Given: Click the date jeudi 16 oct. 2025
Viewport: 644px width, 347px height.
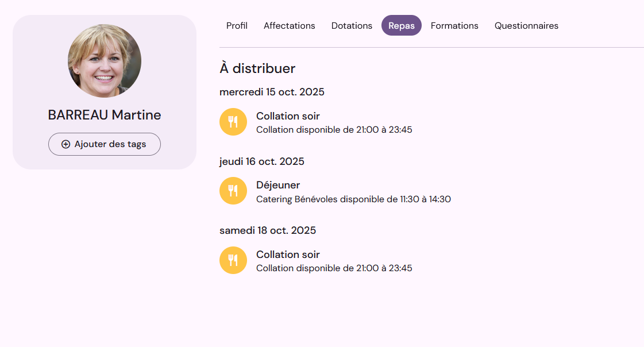Looking at the screenshot, I should [261, 161].
